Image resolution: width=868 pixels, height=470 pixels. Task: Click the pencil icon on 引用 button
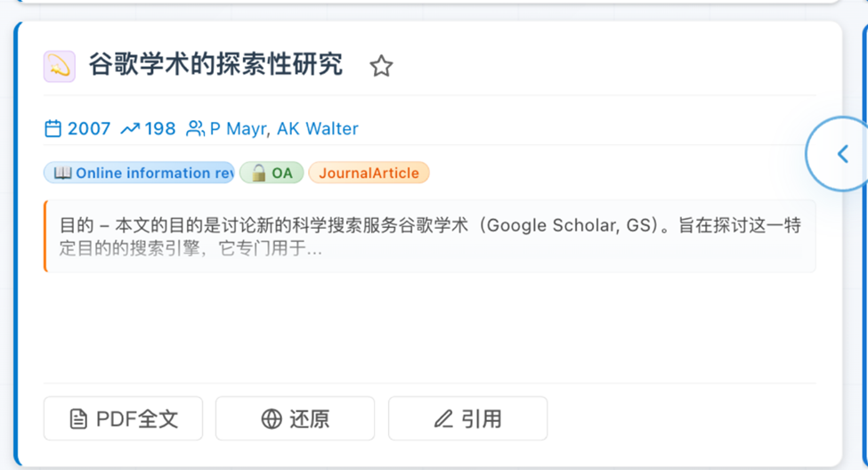coord(443,418)
